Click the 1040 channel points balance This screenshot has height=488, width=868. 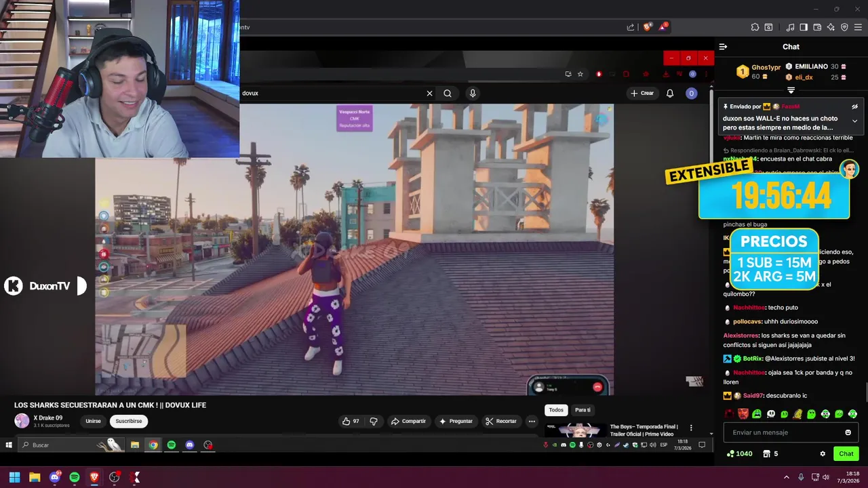click(739, 453)
